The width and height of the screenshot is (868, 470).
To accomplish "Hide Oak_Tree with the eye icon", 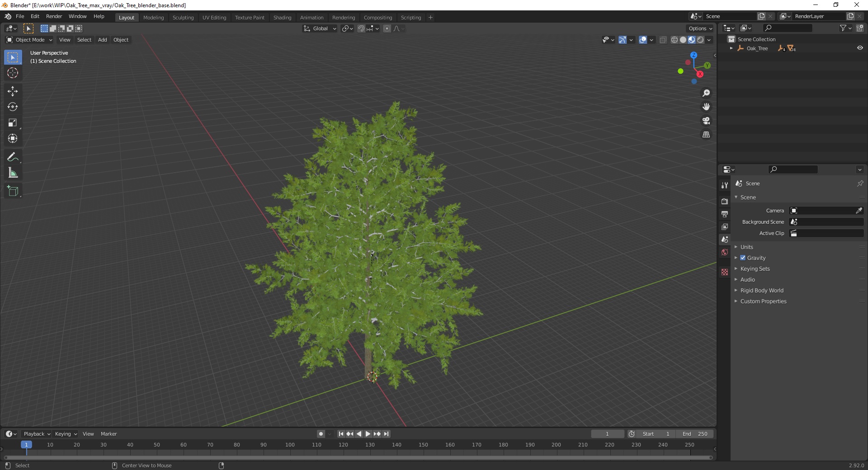I will point(860,48).
